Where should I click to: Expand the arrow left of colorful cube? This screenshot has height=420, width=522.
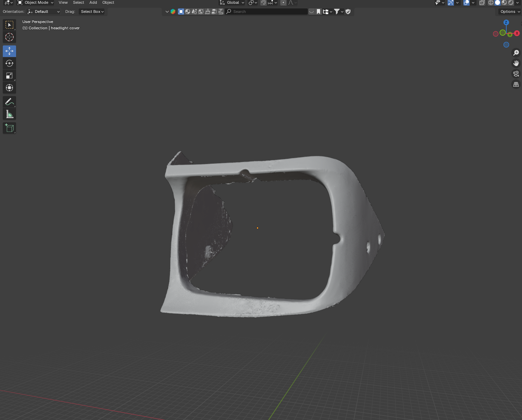pyautogui.click(x=167, y=12)
